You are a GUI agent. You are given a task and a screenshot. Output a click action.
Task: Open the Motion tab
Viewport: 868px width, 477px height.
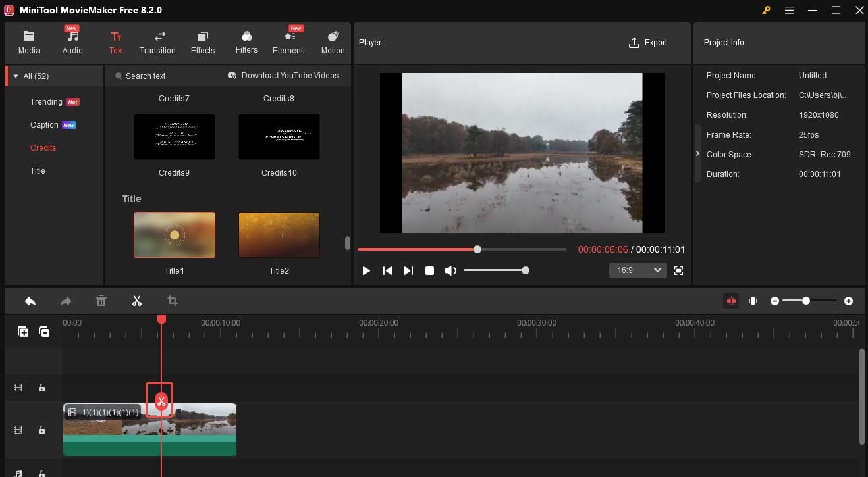click(x=333, y=42)
